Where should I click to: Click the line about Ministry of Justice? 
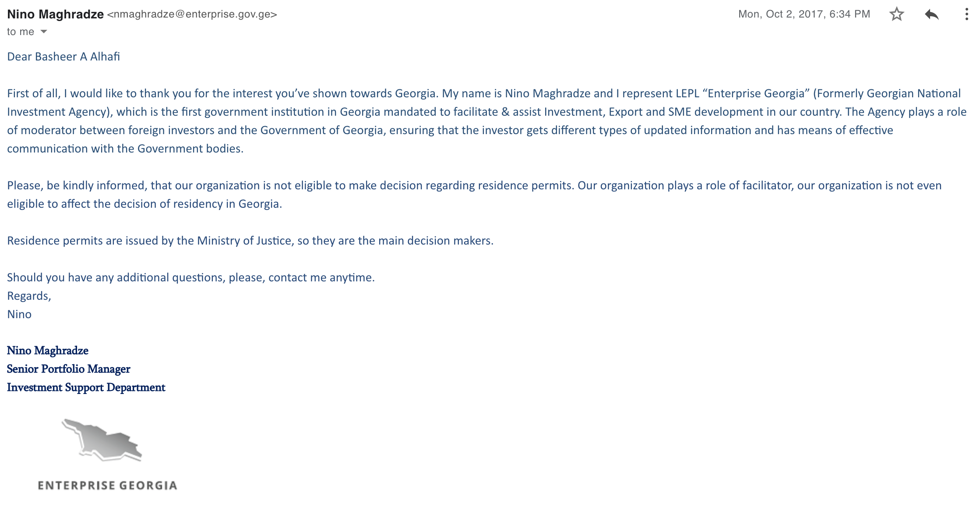(x=250, y=241)
